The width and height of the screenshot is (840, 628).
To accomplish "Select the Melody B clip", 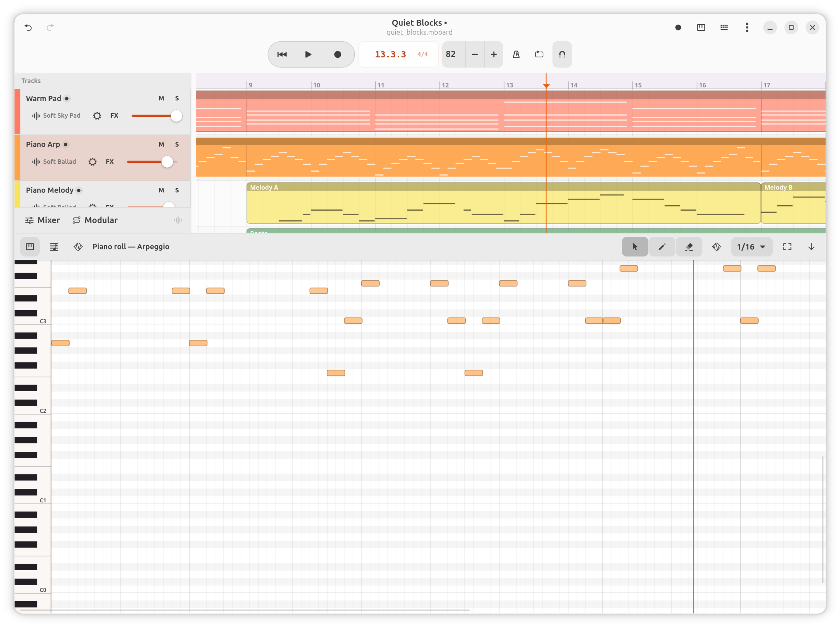I will point(793,203).
